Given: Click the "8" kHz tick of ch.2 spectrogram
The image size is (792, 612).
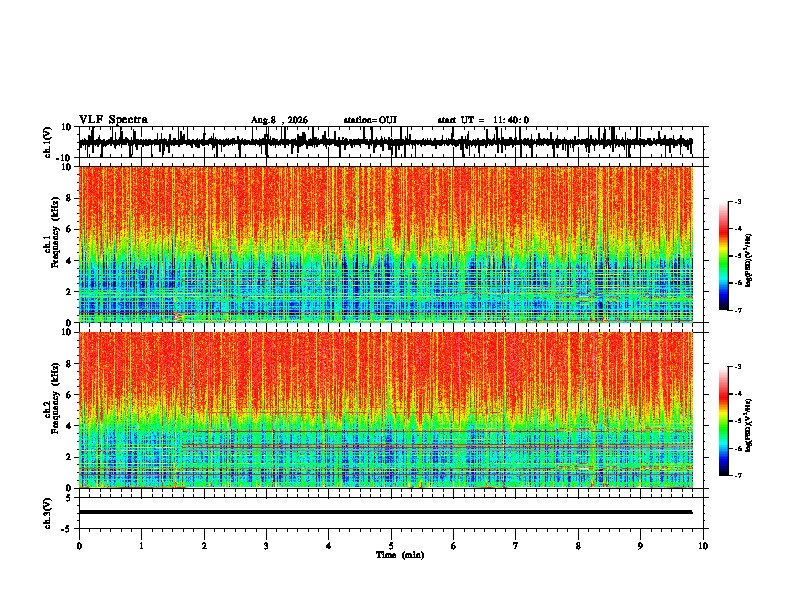Looking at the screenshot, I should click(70, 364).
